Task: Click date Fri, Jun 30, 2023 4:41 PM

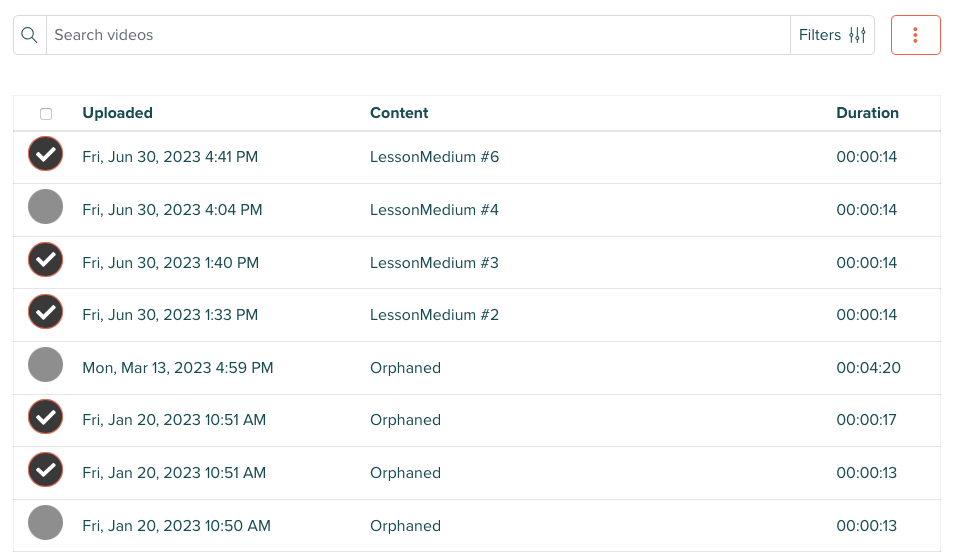Action: 170,157
